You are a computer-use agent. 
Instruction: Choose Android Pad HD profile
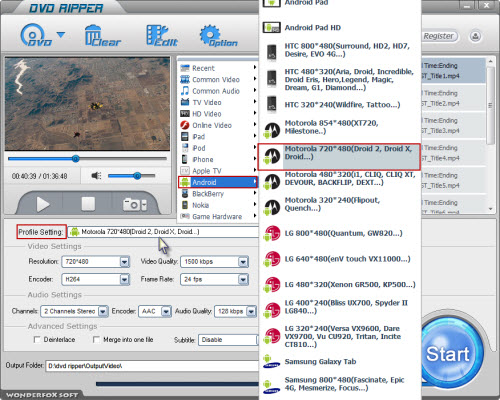[340, 28]
